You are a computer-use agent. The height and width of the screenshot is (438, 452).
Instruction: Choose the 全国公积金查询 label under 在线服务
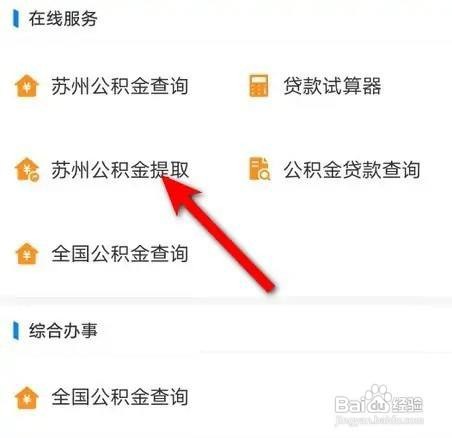tap(120, 254)
